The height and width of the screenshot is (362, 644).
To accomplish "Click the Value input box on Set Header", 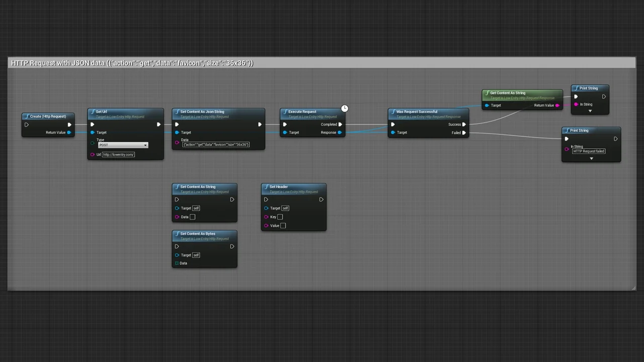I will click(x=283, y=226).
